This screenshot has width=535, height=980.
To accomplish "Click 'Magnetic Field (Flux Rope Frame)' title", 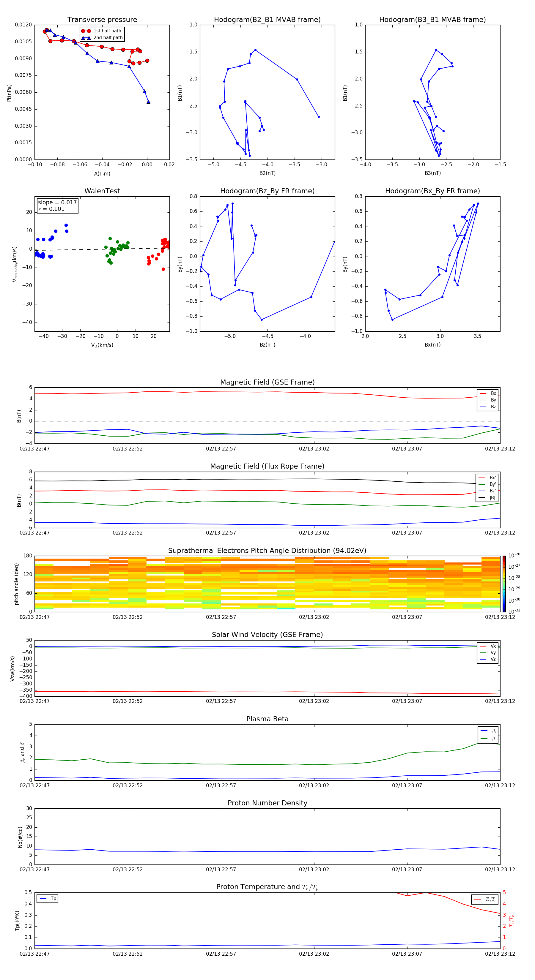I will pyautogui.click(x=267, y=467).
